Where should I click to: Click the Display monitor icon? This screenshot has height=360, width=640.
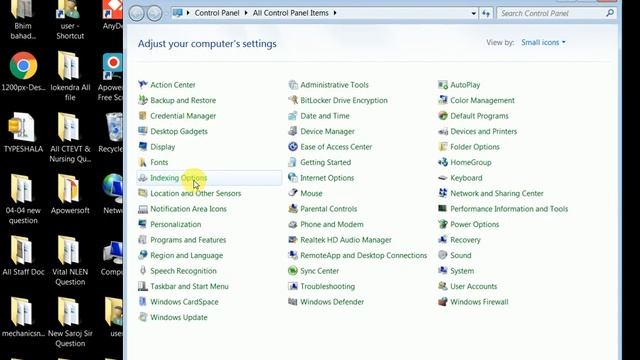click(142, 147)
